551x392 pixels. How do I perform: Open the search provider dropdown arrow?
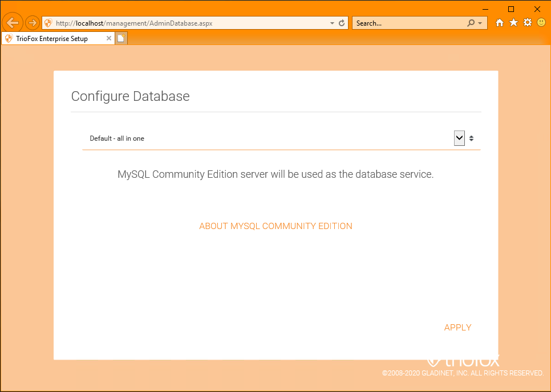click(480, 23)
